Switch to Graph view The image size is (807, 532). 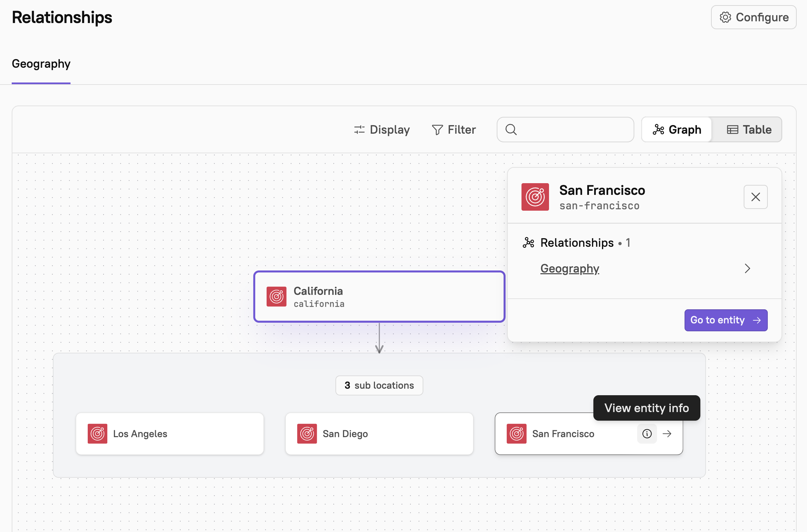point(677,130)
